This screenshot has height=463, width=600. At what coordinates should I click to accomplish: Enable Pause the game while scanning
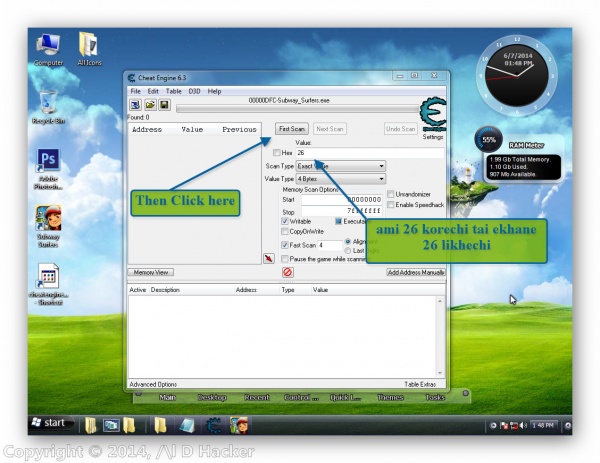coord(285,259)
